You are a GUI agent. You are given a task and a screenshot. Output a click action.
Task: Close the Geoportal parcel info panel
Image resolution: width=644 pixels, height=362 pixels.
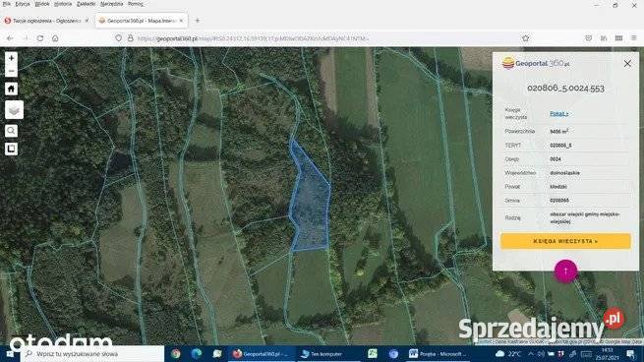[x=627, y=64]
